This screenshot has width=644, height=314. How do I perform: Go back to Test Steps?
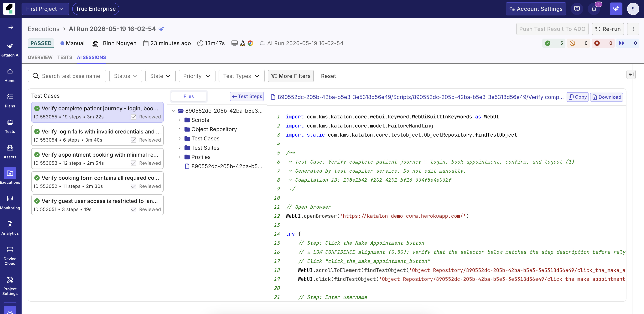coord(247,96)
